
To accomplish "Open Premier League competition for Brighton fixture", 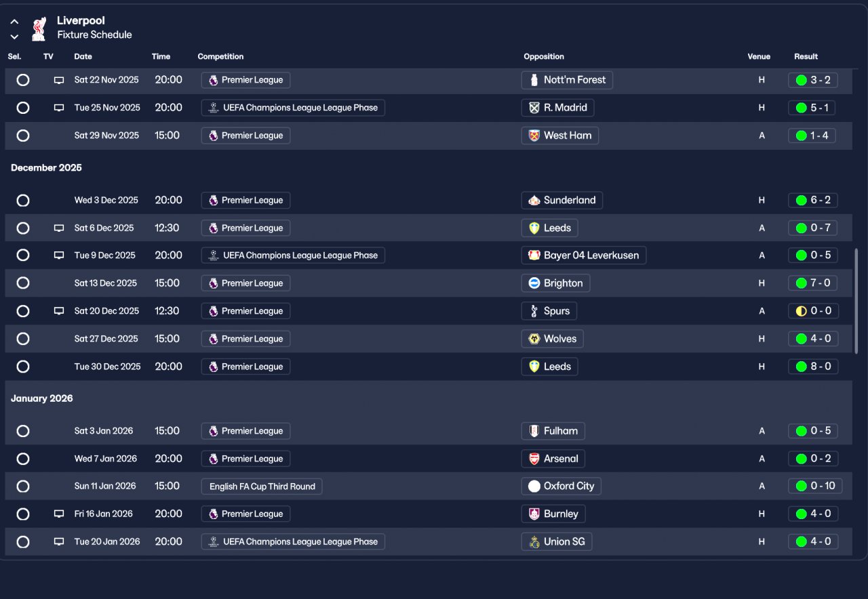I will [x=245, y=283].
